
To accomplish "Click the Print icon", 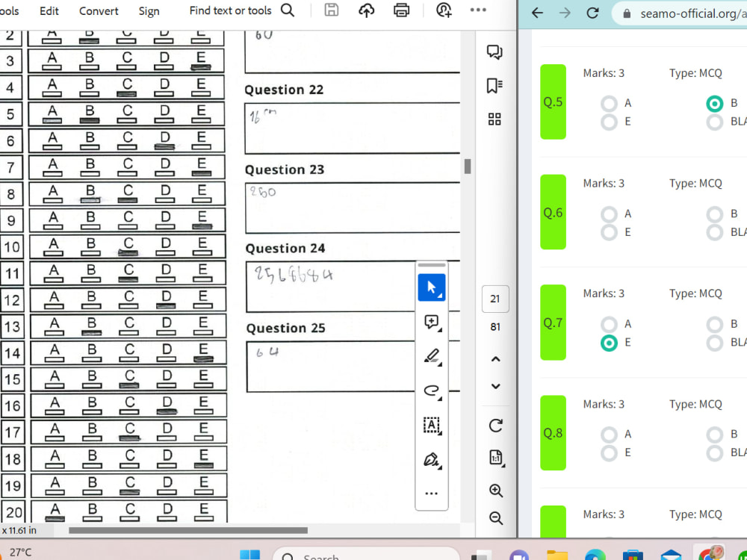I will (x=401, y=10).
